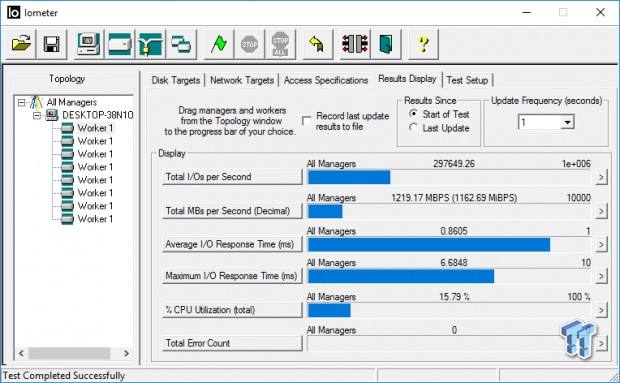Open Maximum I/O Response Time detail arrow
This screenshot has height=383, width=620.
[601, 276]
